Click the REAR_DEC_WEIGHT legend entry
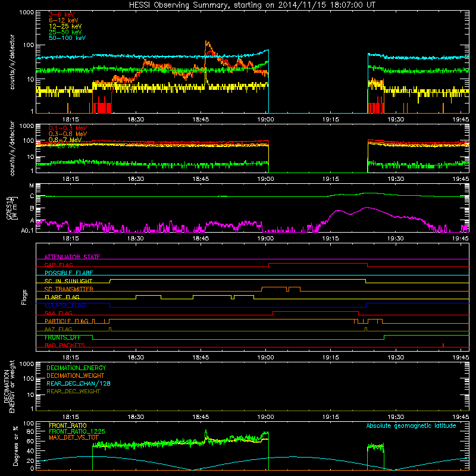Viewport: 476px width, 476px height. point(73,392)
